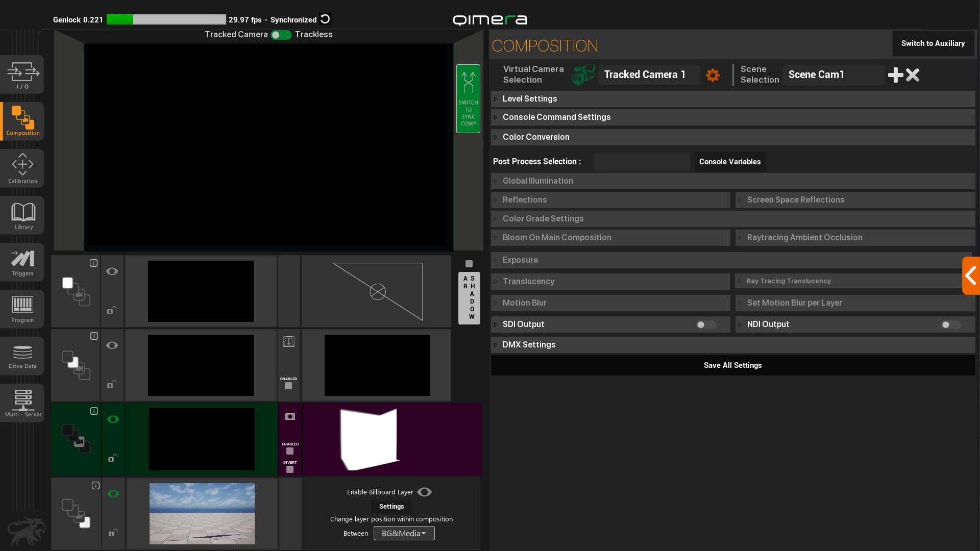Toggle visibility eye of the sky background layer
The height and width of the screenshot is (551, 980).
click(x=113, y=494)
